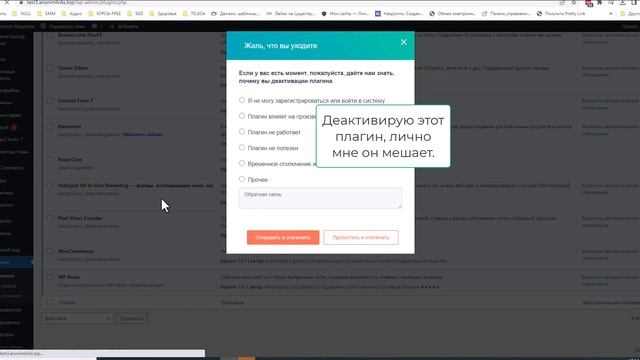Image resolution: width=640 pixels, height=360 pixels.
Task: Click the Post Views Counter plugin name
Action: click(80, 218)
